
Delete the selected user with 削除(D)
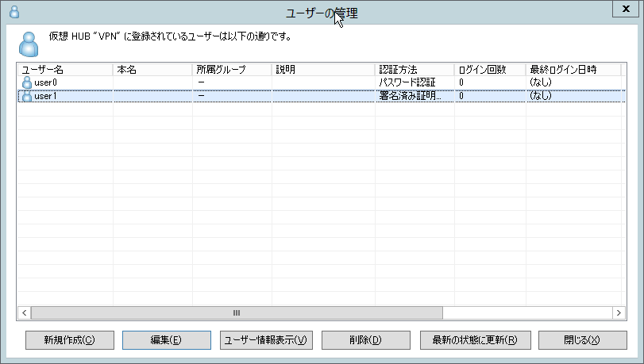coord(366,340)
